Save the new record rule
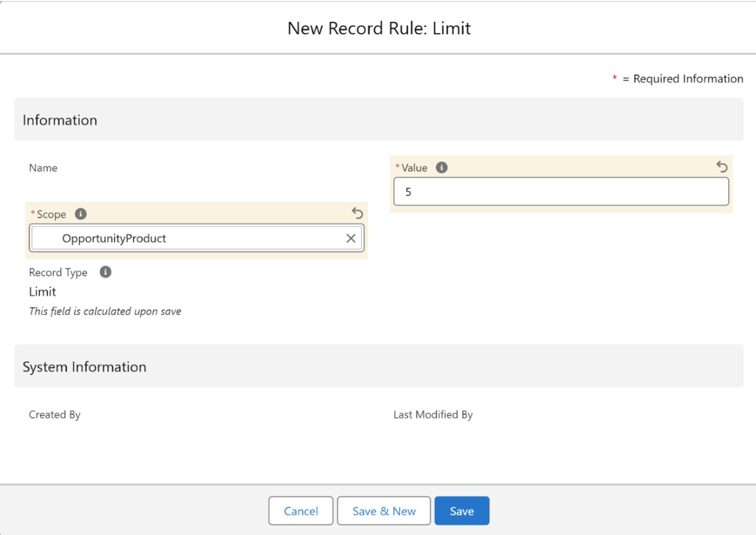The image size is (756, 535). tap(461, 511)
